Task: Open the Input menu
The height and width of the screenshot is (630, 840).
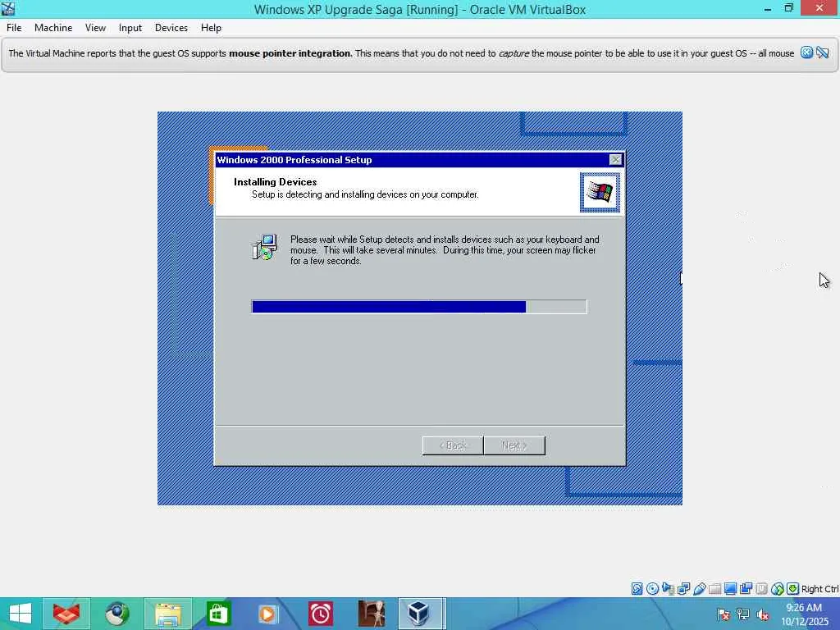Action: [130, 28]
